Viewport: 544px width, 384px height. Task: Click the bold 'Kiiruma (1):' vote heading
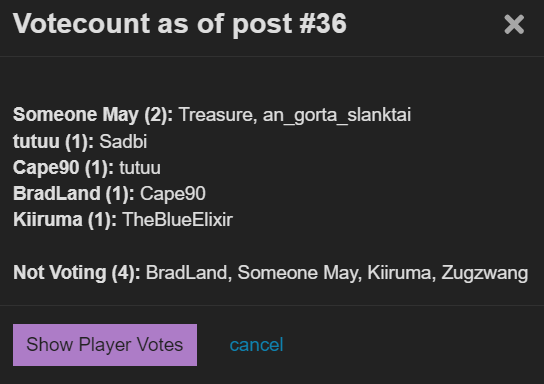tap(65, 220)
